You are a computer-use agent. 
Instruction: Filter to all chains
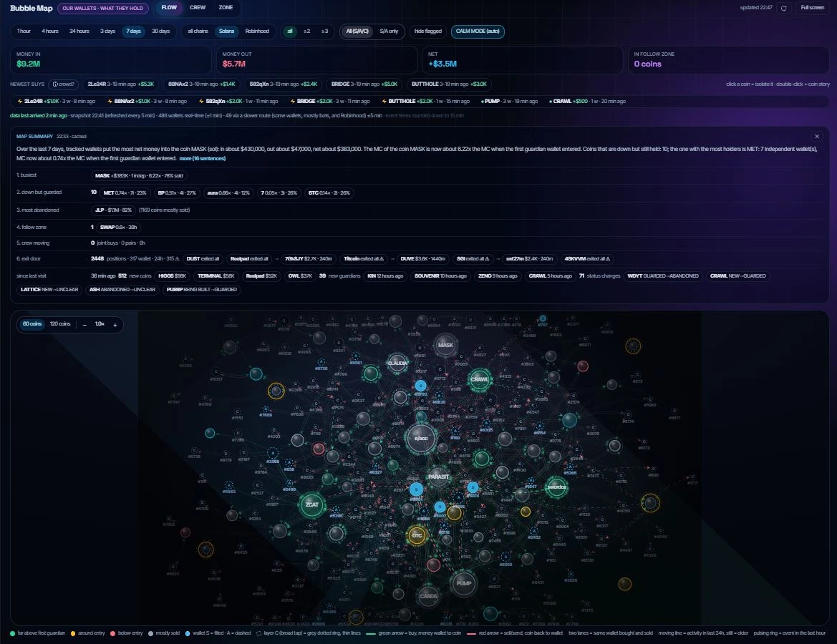point(198,31)
